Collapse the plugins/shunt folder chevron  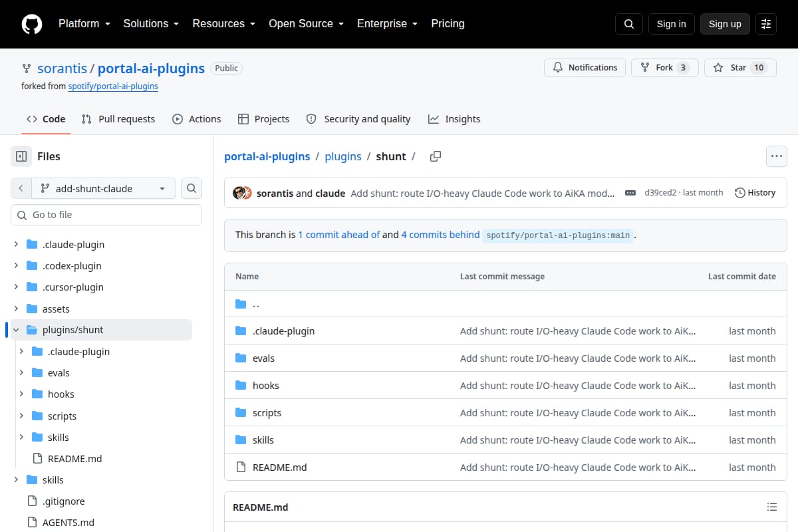pyautogui.click(x=16, y=330)
